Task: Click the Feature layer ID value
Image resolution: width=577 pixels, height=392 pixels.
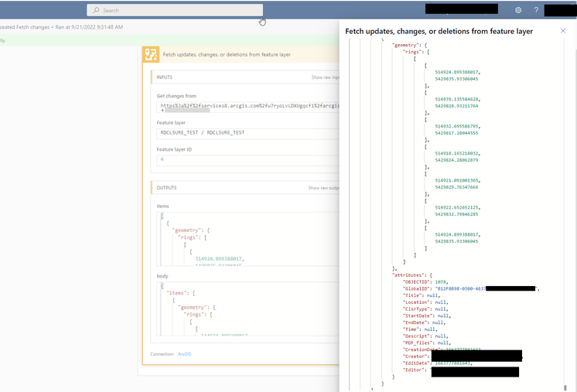Action: (162, 159)
